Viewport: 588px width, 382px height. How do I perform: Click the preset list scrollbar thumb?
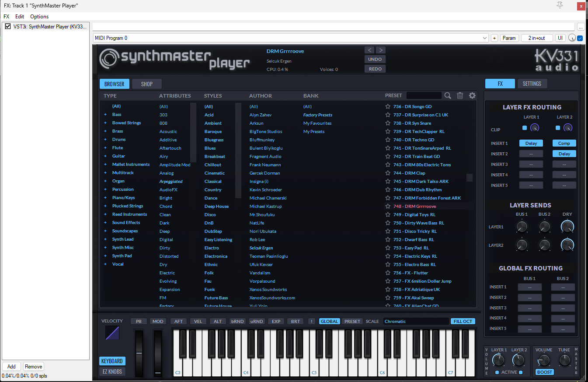point(470,177)
